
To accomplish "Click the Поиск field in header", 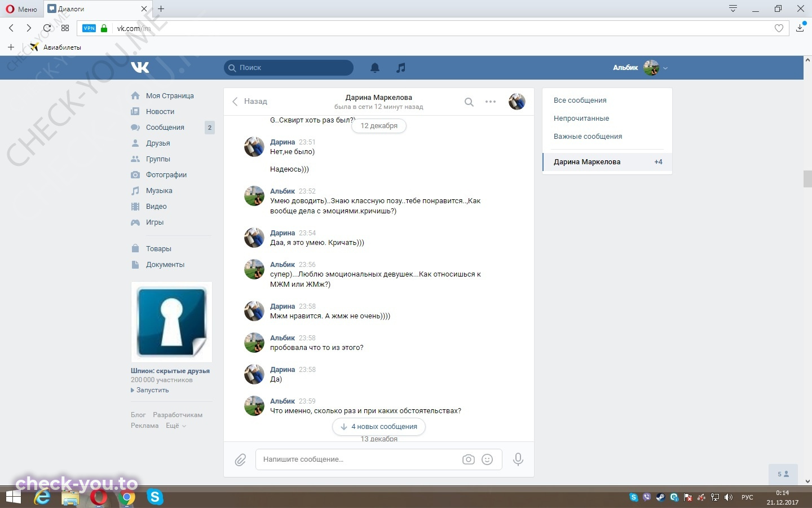I will pos(289,68).
